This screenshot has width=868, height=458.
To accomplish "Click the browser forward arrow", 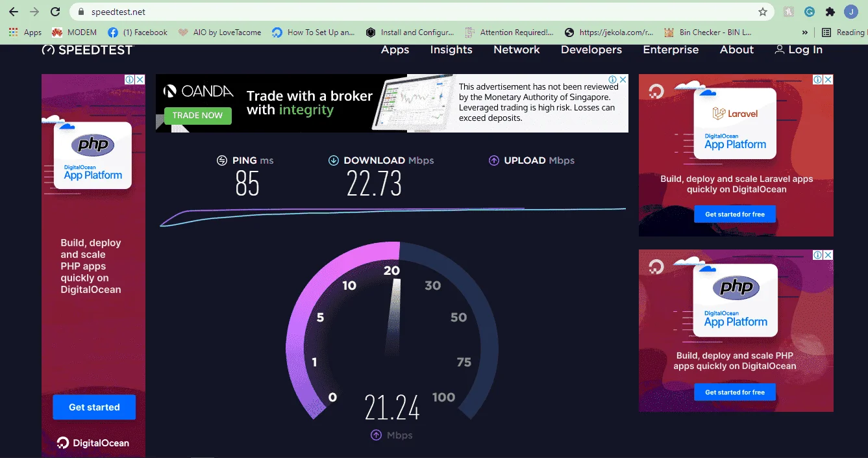I will coord(34,12).
